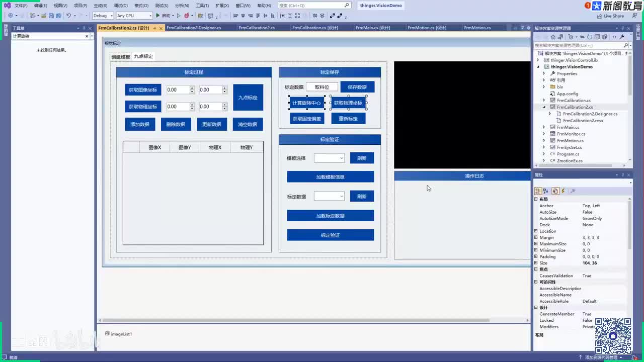Expand the Location property in Properties panel
644x362 pixels.
pyautogui.click(x=536, y=231)
